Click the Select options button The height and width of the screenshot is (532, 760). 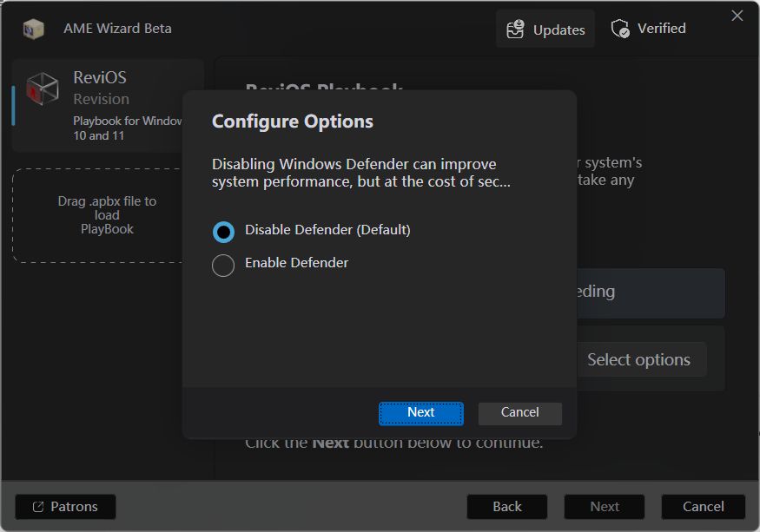(x=638, y=360)
